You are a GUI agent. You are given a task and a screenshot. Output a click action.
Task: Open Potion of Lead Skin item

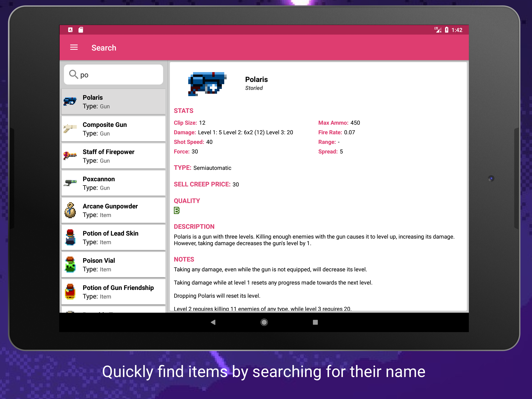pos(114,237)
